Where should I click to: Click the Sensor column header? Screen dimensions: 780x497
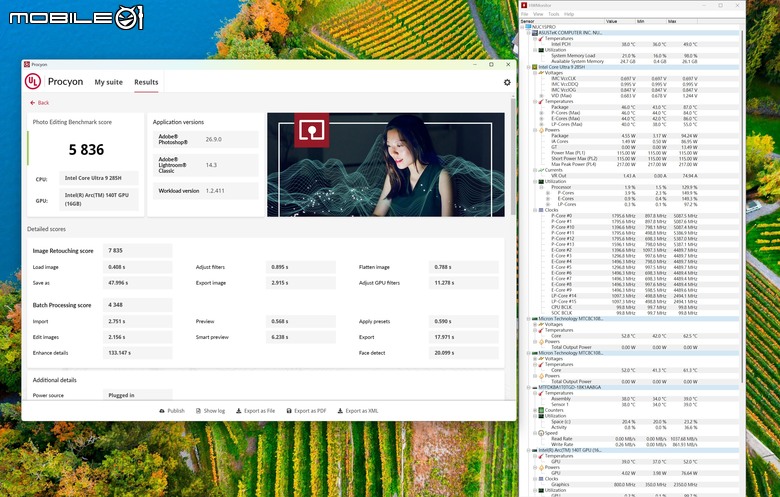coord(563,21)
